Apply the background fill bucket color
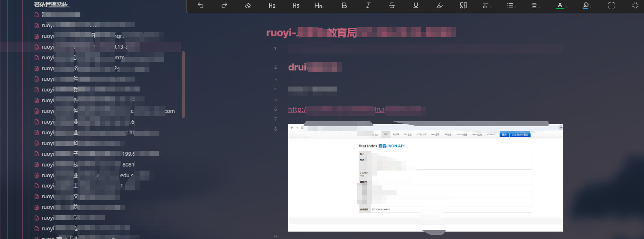Screen dimensions: 644x239 pos(586,5)
